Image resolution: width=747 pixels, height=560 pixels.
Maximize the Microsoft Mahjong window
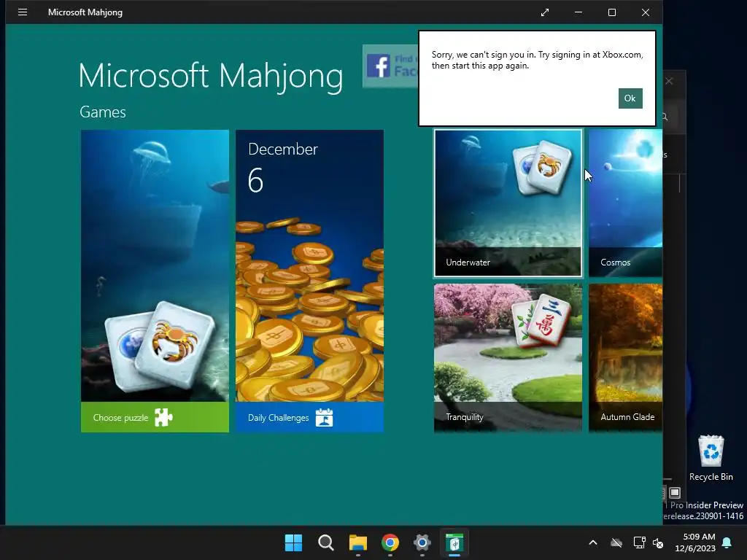(612, 12)
